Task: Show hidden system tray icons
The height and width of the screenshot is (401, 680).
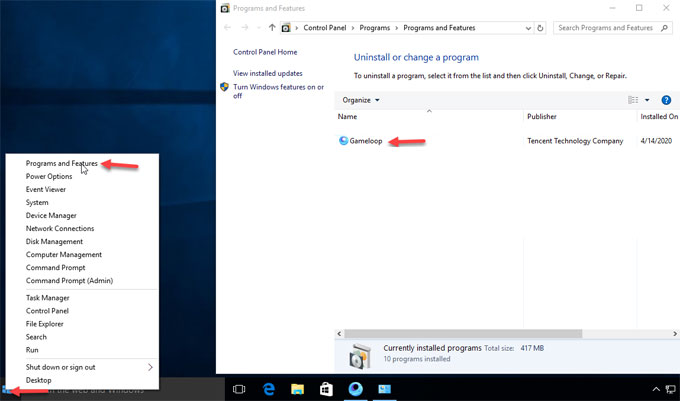Action: click(x=656, y=389)
